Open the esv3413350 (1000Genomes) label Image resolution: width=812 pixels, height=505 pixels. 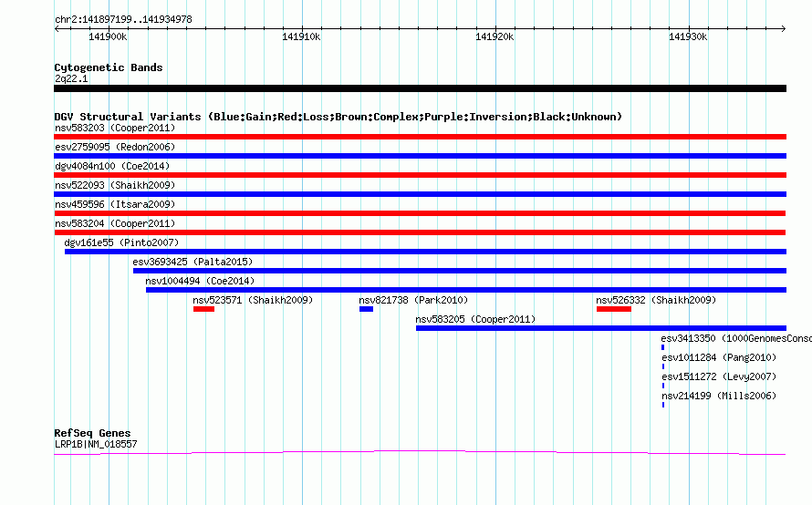736,338
